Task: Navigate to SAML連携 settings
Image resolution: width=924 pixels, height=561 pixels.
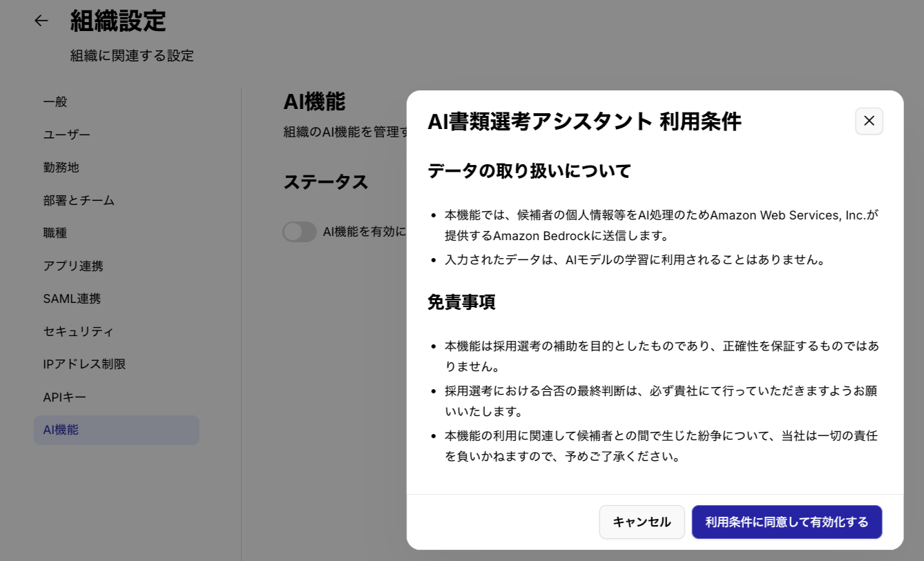Action: click(x=72, y=299)
